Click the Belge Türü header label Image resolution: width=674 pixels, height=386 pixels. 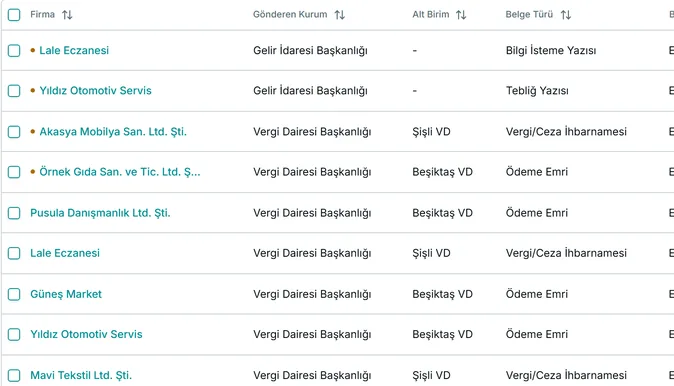click(529, 15)
